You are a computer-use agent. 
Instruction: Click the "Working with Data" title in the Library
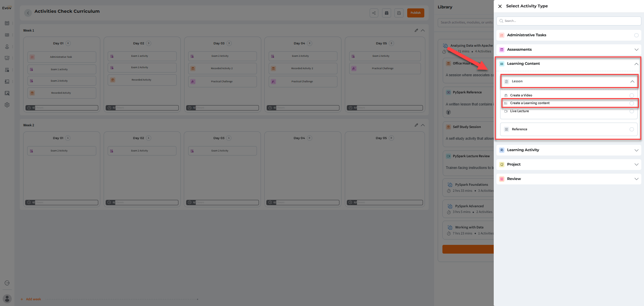tap(469, 227)
